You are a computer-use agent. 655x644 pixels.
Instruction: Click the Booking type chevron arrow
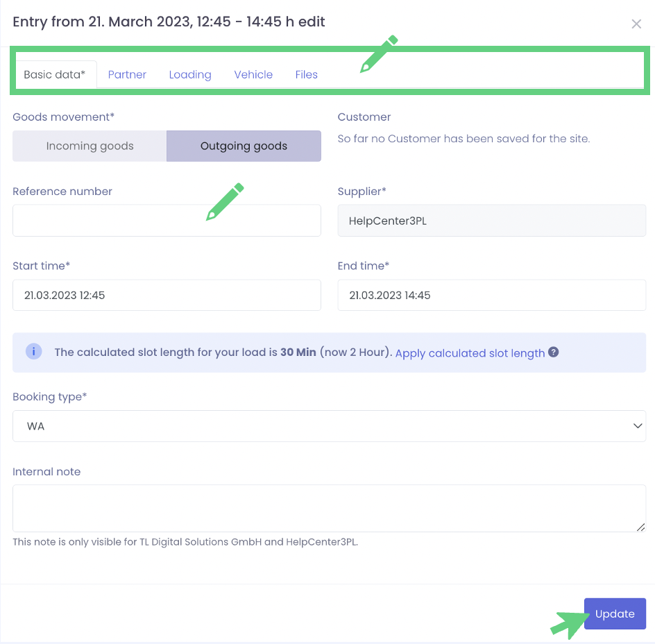[x=638, y=426]
